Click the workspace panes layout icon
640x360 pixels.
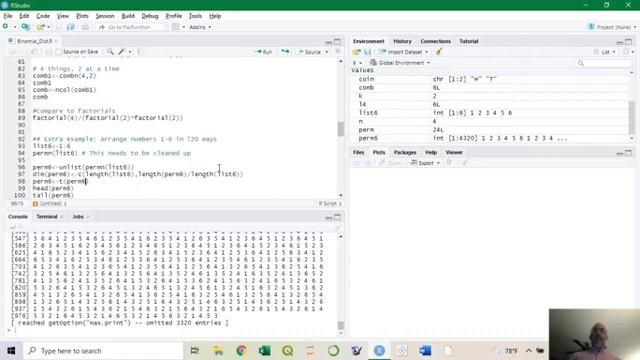click(176, 27)
